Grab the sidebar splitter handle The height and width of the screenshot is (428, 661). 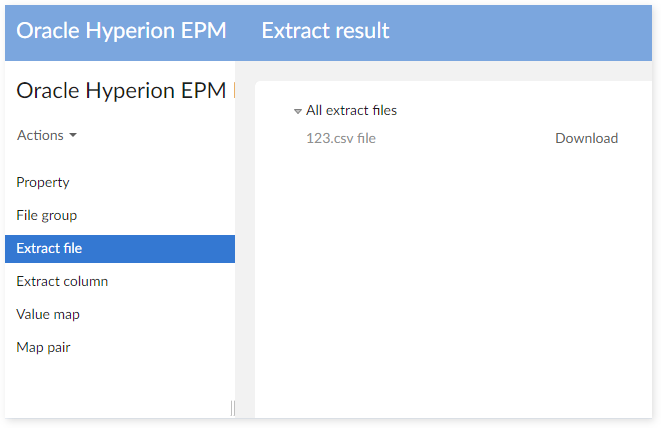coord(233,407)
